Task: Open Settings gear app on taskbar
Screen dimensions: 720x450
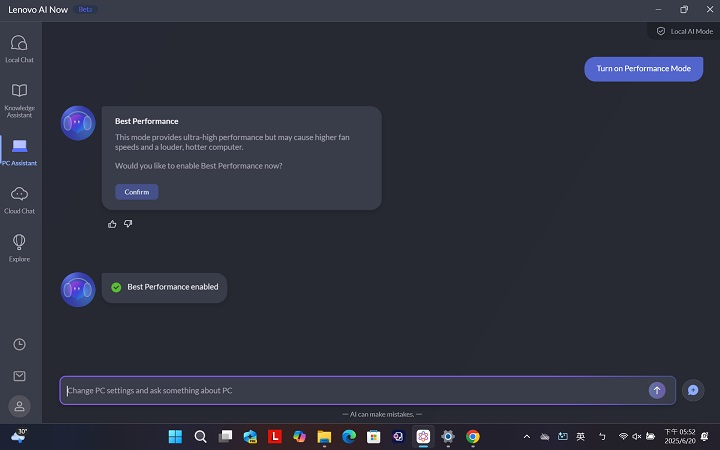Action: coord(448,437)
